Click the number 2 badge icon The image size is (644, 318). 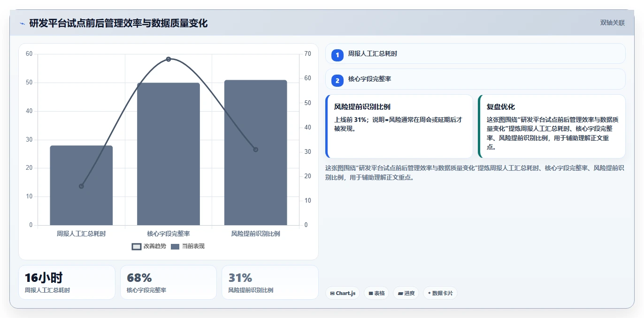point(337,81)
